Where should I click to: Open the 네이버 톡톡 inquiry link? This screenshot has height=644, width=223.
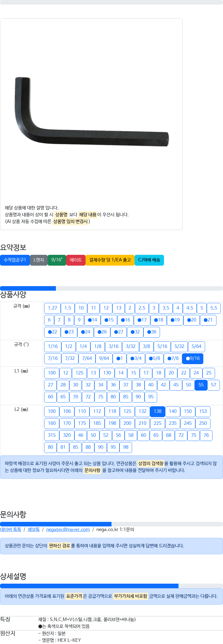[x=11, y=530]
